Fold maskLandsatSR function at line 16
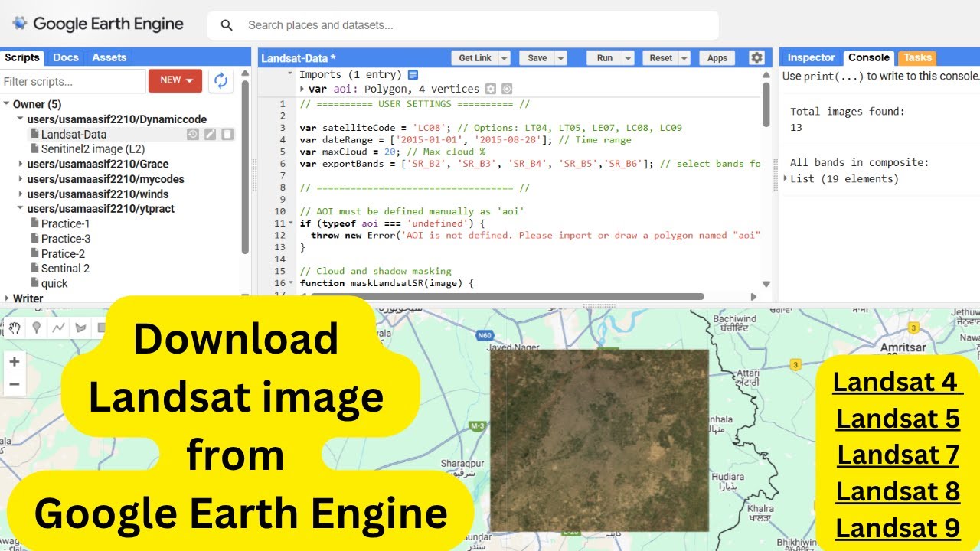980x551 pixels. [x=290, y=283]
